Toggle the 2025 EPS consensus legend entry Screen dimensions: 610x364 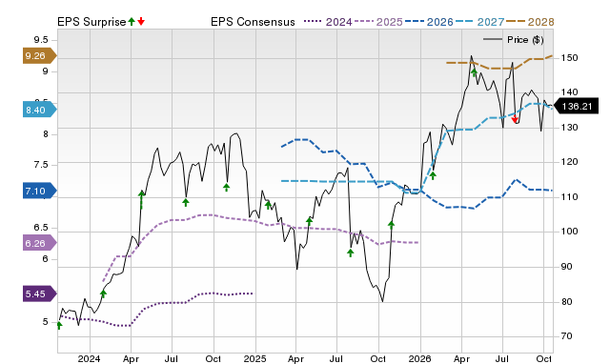click(x=378, y=22)
